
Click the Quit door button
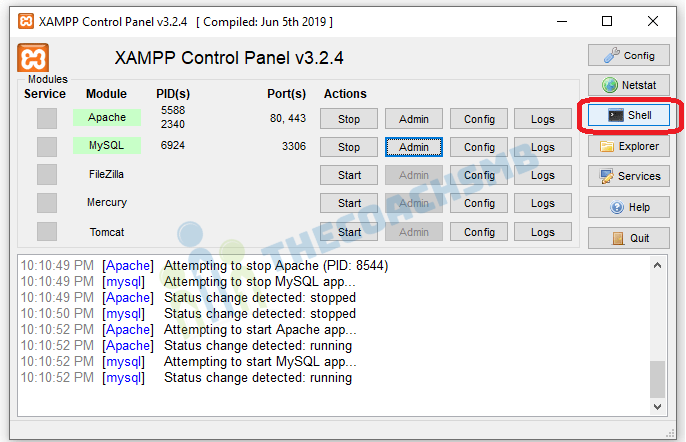point(629,238)
